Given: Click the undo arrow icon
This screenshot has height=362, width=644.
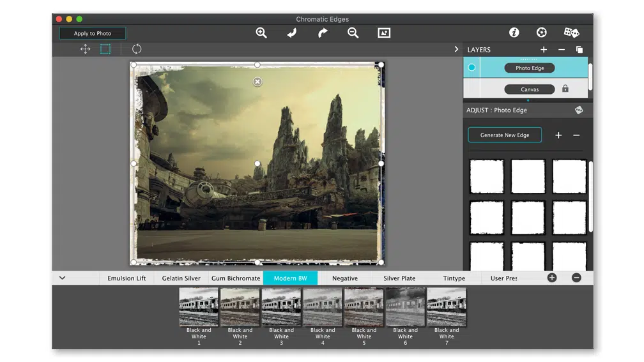Looking at the screenshot, I should (292, 33).
